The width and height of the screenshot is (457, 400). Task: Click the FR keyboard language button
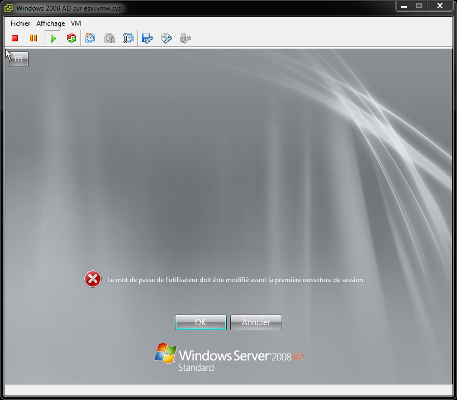click(x=19, y=59)
